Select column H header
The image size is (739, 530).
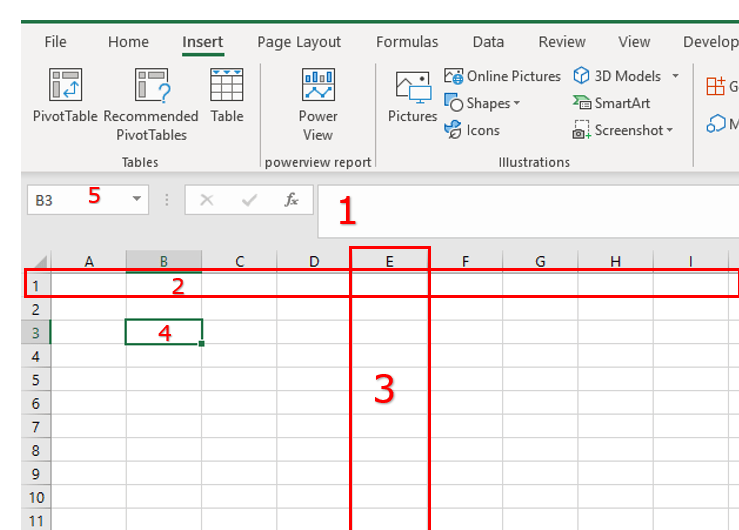[615, 261]
